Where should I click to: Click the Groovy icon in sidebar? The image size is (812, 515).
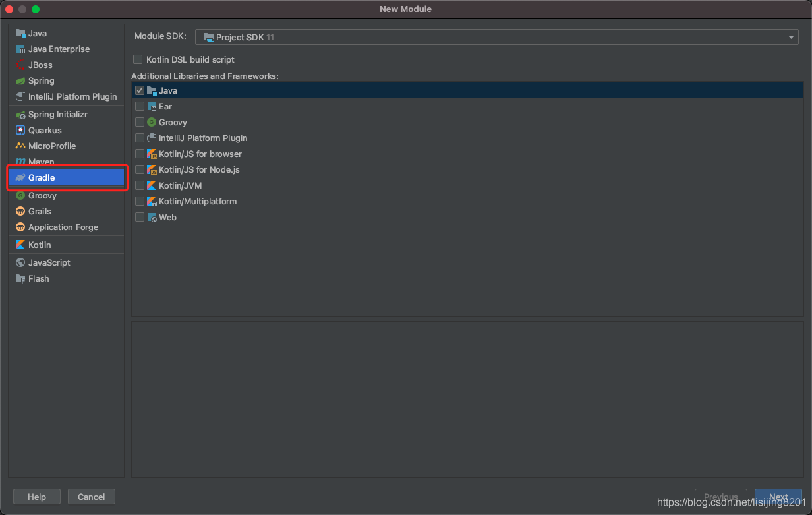pyautogui.click(x=20, y=195)
